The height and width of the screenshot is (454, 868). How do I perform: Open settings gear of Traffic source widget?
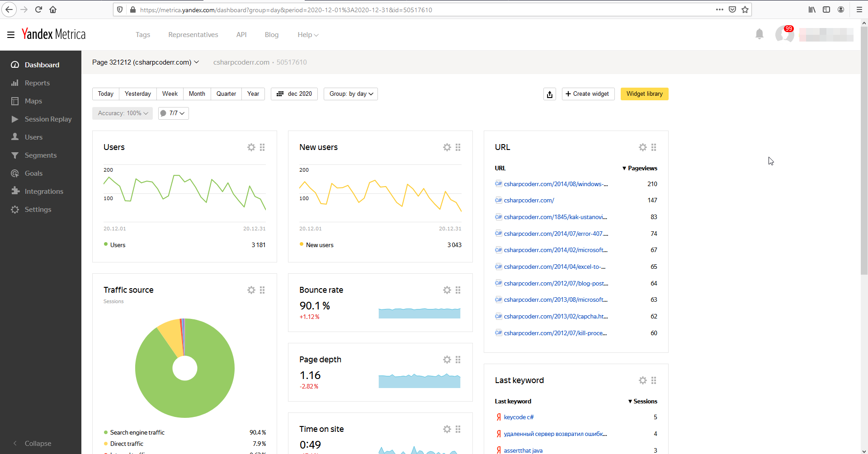click(x=251, y=290)
